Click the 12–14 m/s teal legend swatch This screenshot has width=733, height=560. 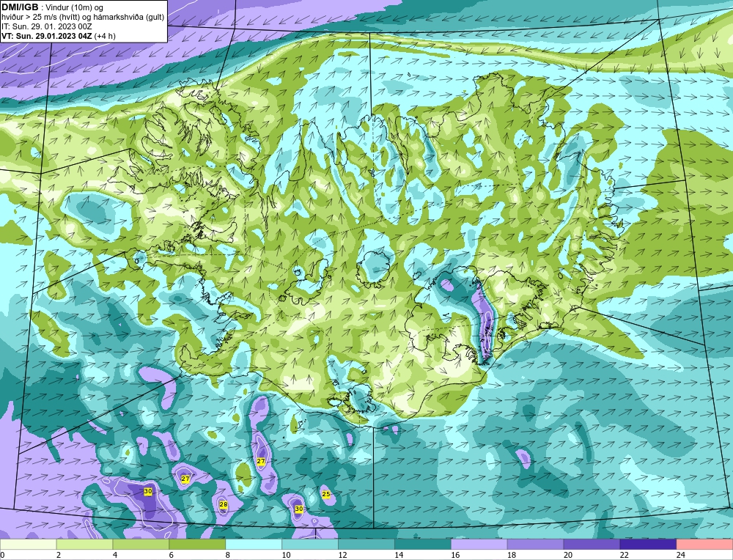pos(366,545)
